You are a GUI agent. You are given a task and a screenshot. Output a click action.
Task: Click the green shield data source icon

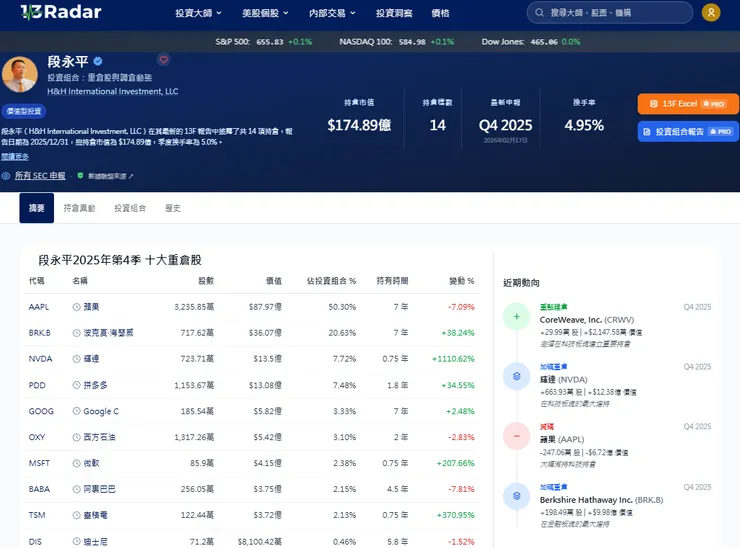(x=80, y=176)
